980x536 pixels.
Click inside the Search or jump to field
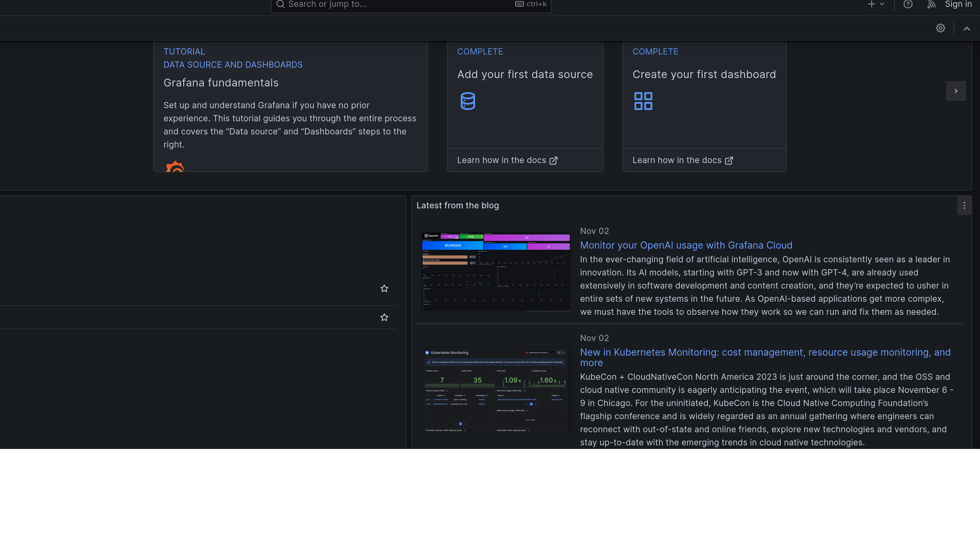380,4
